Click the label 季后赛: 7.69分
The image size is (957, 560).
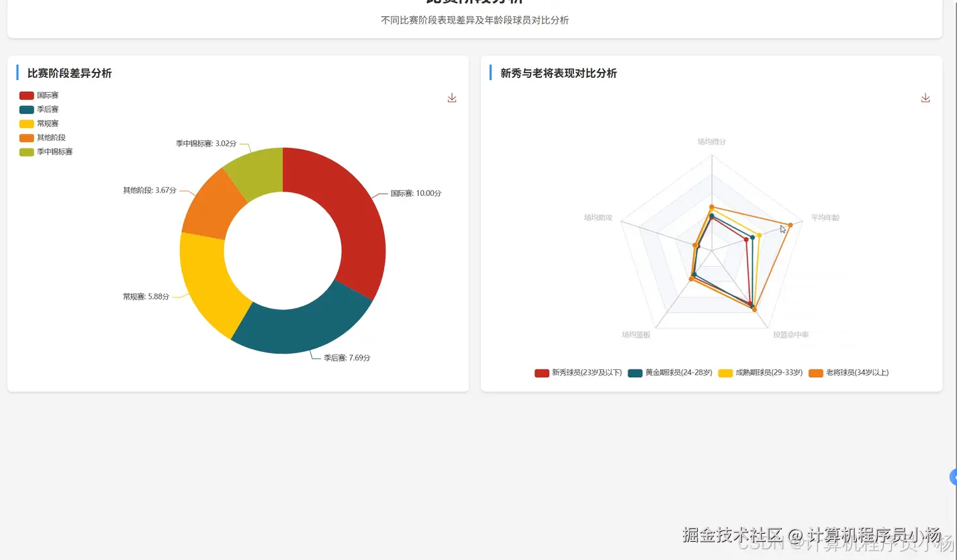(x=347, y=358)
